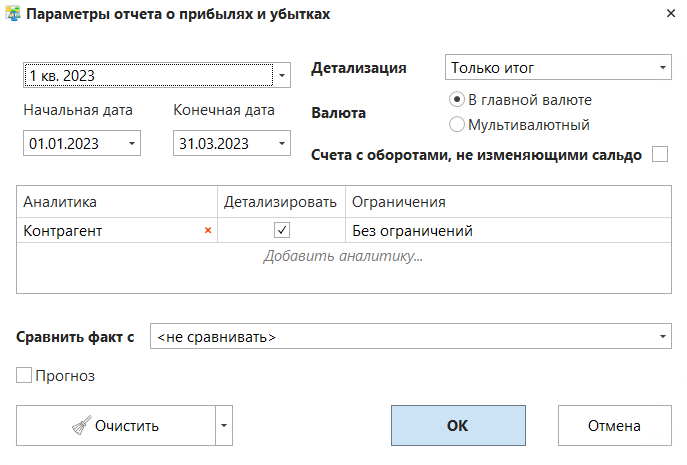Enable the Прогноз checkbox
This screenshot has height=465, width=687.
tap(24, 376)
